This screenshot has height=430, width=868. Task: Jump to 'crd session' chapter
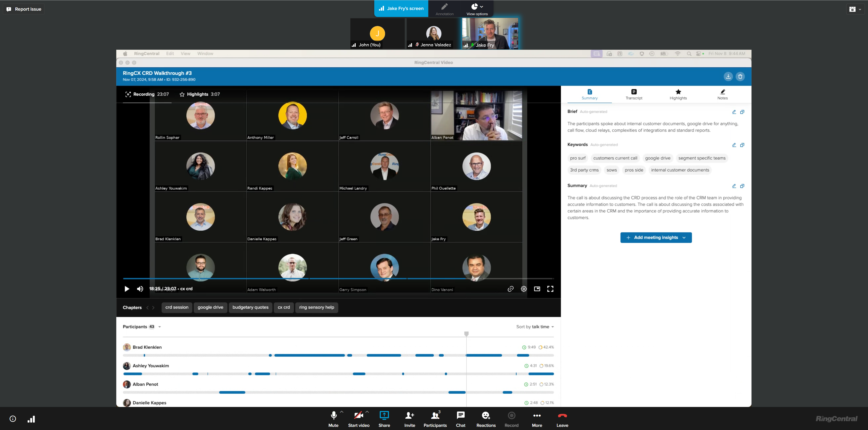tap(177, 307)
